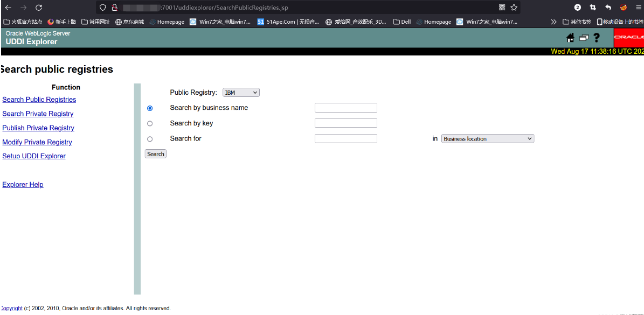Viewport: 644px width, 315px height.
Task: Open the QR code icon in address bar
Action: (x=502, y=8)
